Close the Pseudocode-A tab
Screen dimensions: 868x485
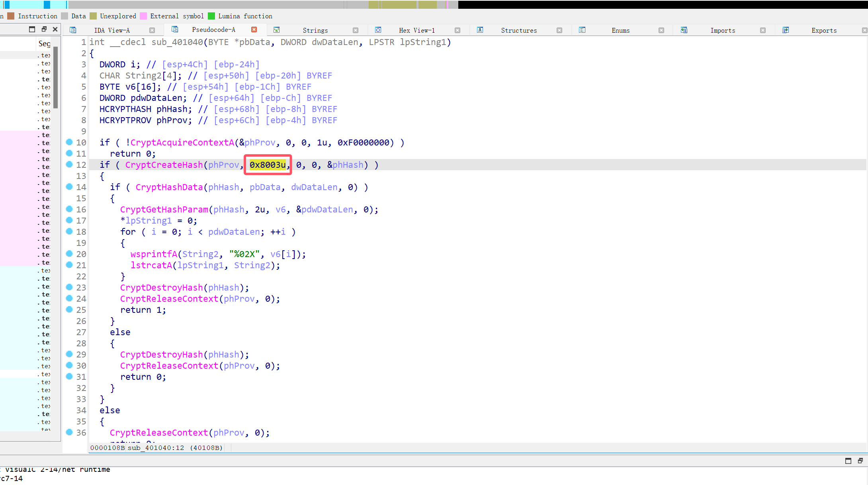coord(254,29)
